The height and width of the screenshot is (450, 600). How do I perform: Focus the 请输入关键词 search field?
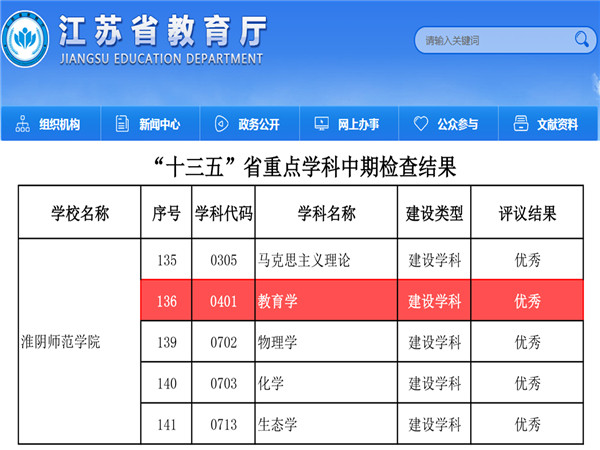(x=490, y=41)
